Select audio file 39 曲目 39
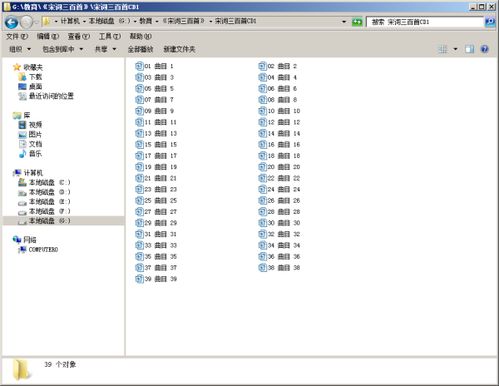The height and width of the screenshot is (386, 499). tap(156, 279)
